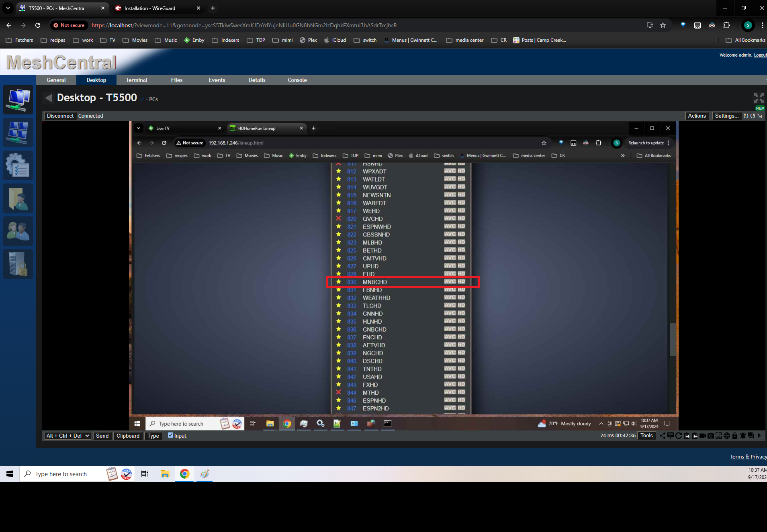
Task: Open the tab search dropdown in Chrome
Action: (x=8, y=8)
